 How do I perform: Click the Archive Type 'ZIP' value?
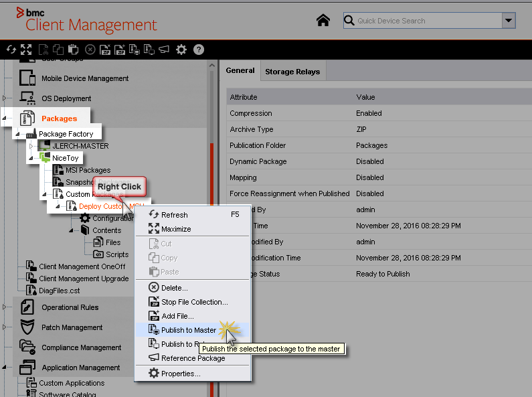361,129
